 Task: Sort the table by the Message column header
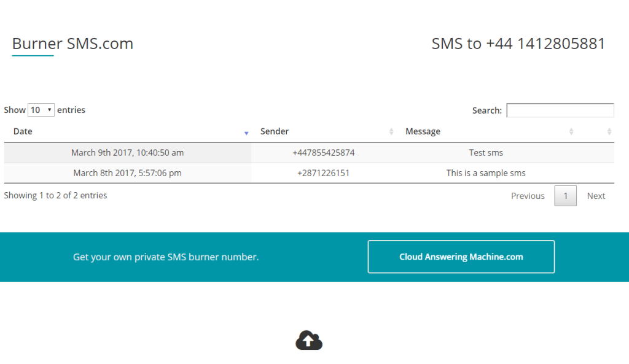coord(423,131)
